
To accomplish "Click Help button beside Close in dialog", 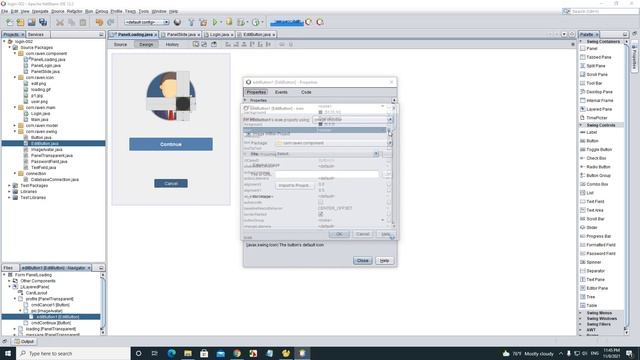I will 384,260.
